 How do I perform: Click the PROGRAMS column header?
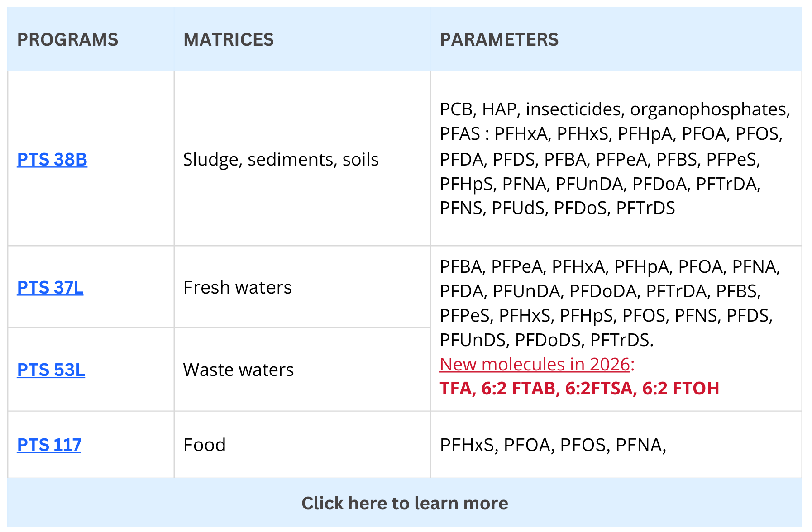pyautogui.click(x=68, y=40)
